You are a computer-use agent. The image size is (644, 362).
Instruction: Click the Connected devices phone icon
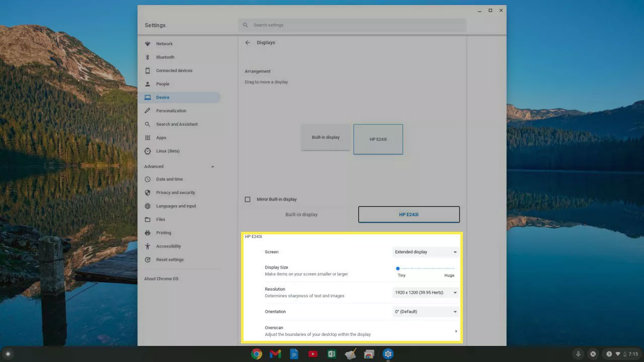147,71
